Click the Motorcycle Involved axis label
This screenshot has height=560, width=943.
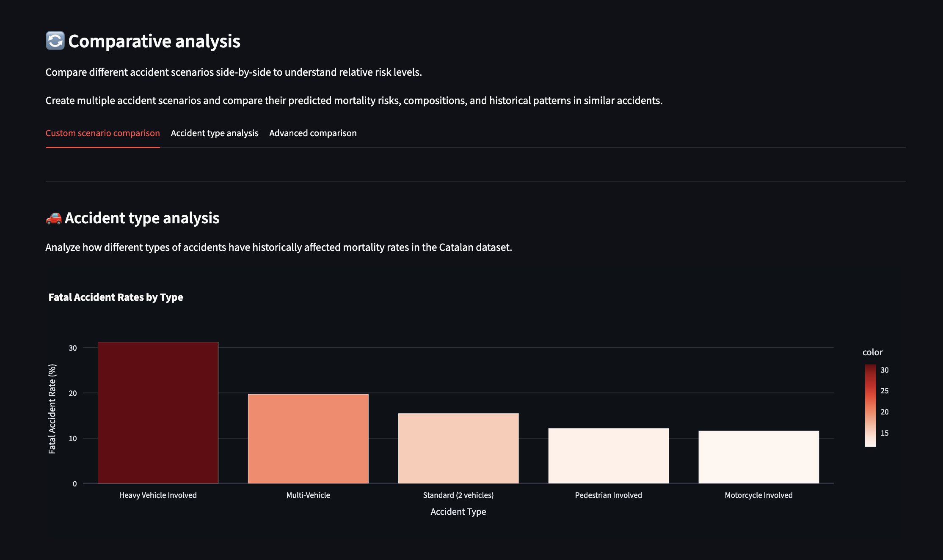coord(758,495)
